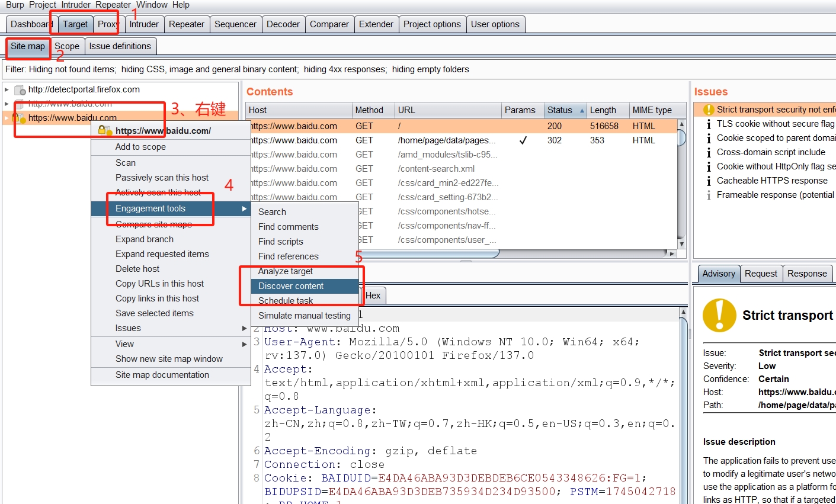Click the lock icon beside https://www.baidu.com in the tree

click(19, 118)
